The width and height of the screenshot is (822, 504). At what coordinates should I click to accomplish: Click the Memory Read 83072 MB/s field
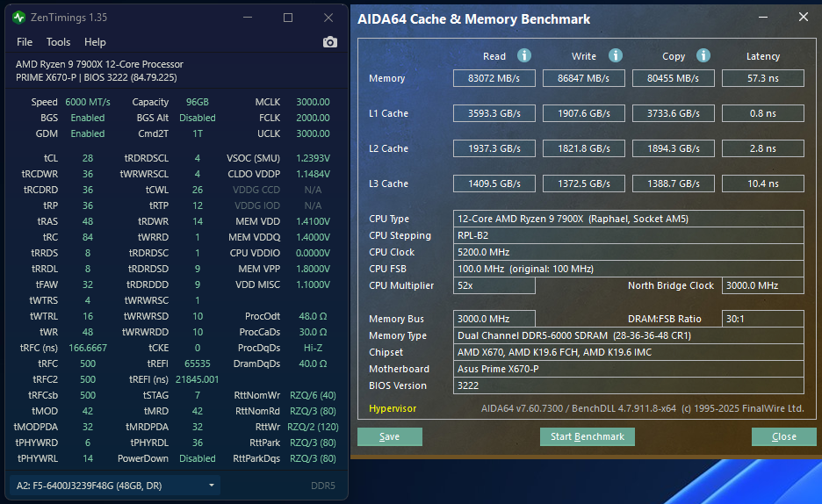pyautogui.click(x=494, y=78)
